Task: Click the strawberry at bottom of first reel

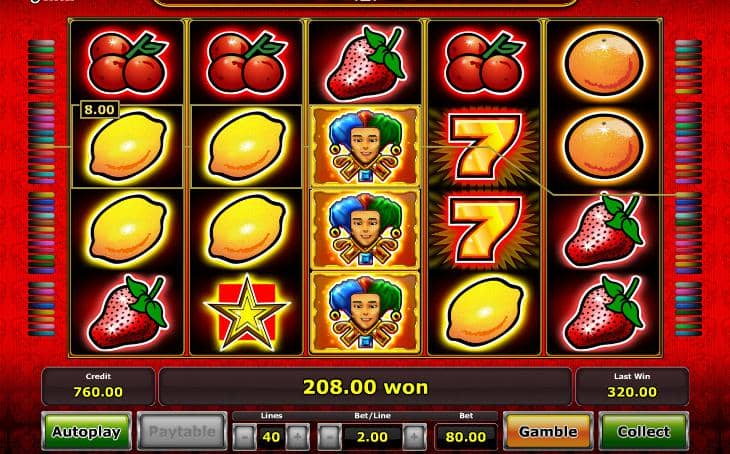Action: coord(128,312)
